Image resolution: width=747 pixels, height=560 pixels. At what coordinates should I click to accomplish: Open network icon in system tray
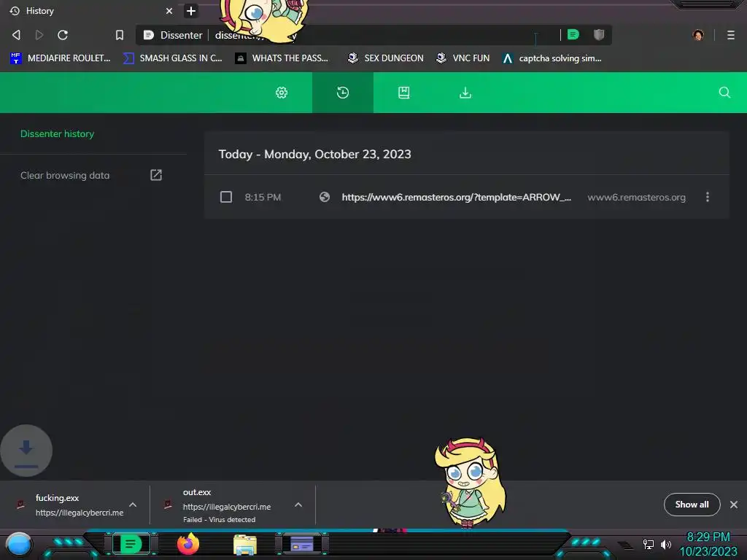648,544
